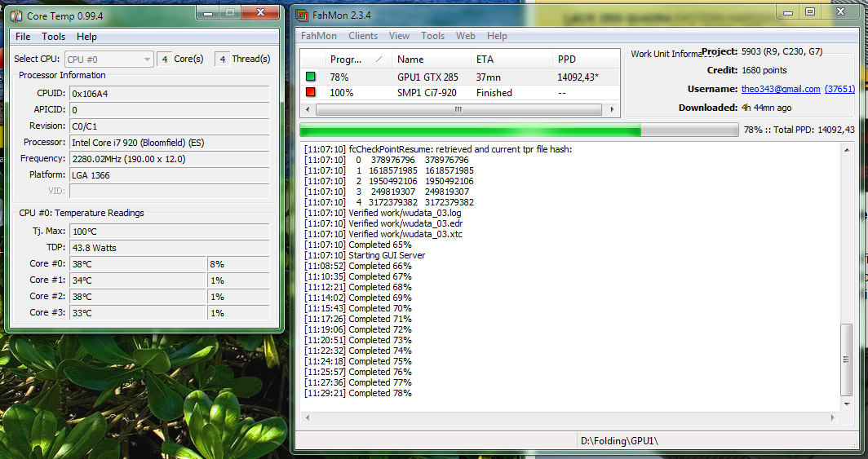Click the core count box next to Core(s)
This screenshot has height=459, width=868.
click(x=165, y=60)
